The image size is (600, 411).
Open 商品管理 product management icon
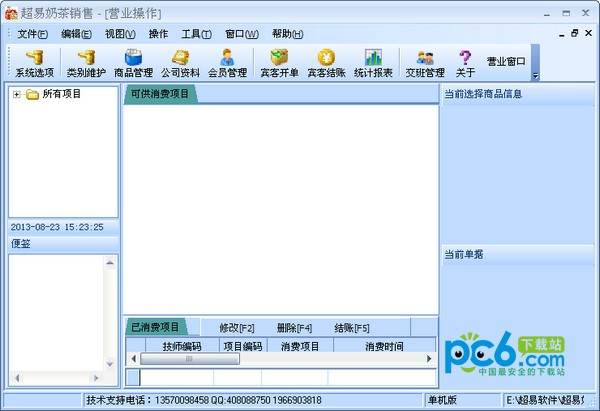(133, 64)
